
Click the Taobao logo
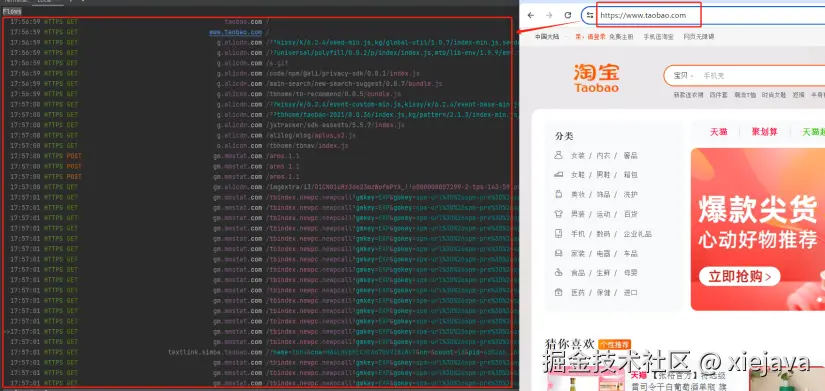pyautogui.click(x=596, y=78)
